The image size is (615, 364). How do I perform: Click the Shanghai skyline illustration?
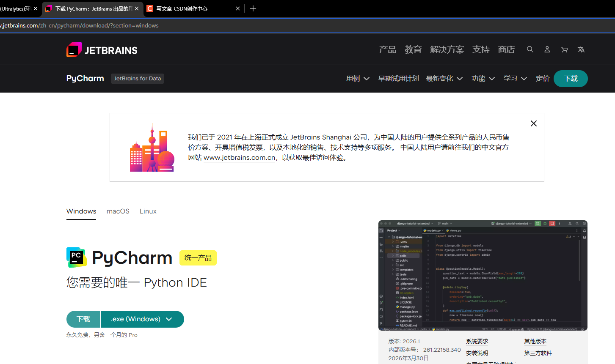152,147
